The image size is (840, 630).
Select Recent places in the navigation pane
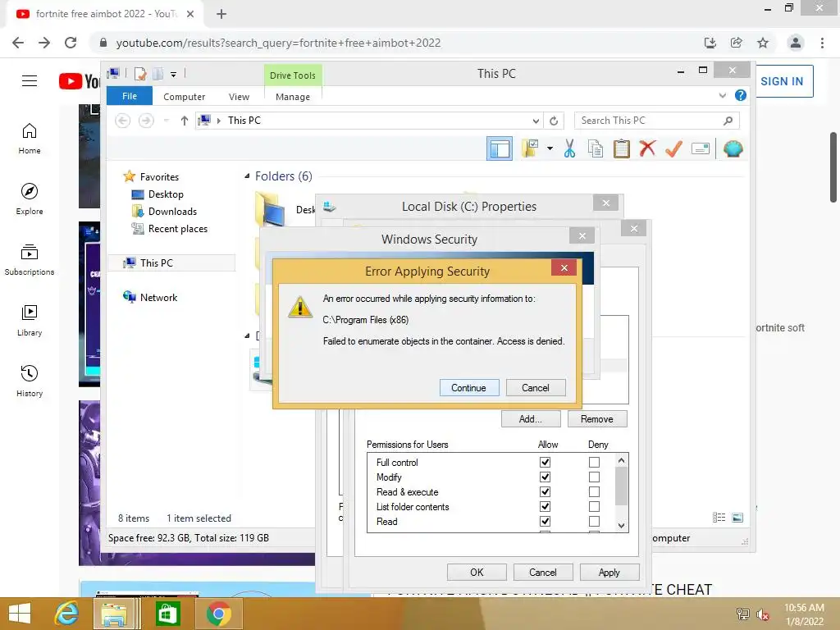click(177, 229)
